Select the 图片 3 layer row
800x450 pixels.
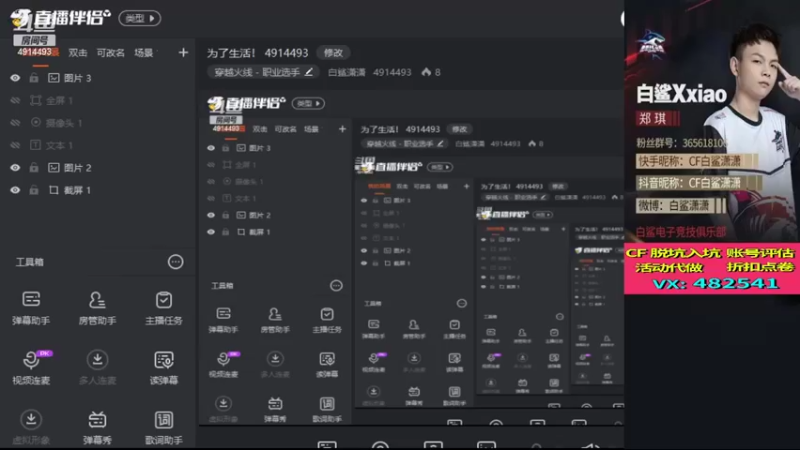click(x=99, y=78)
